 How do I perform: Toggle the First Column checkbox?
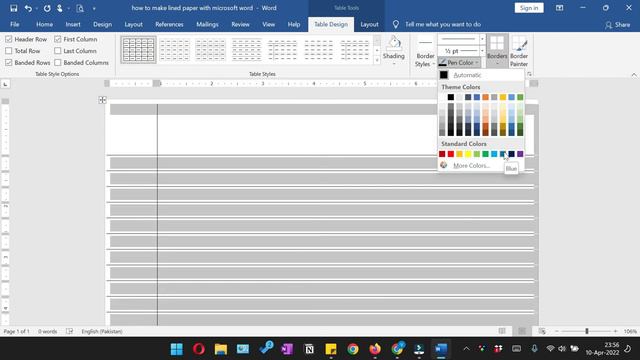pos(58,39)
